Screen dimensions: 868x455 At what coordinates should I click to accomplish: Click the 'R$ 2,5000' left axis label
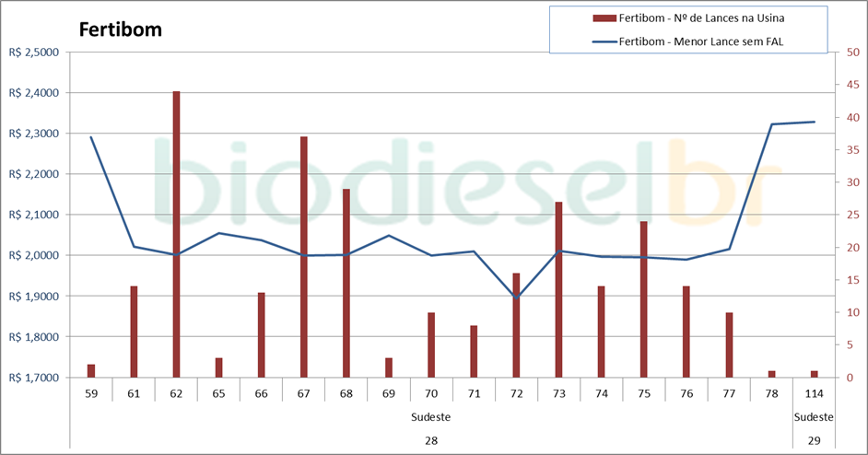tap(33, 52)
